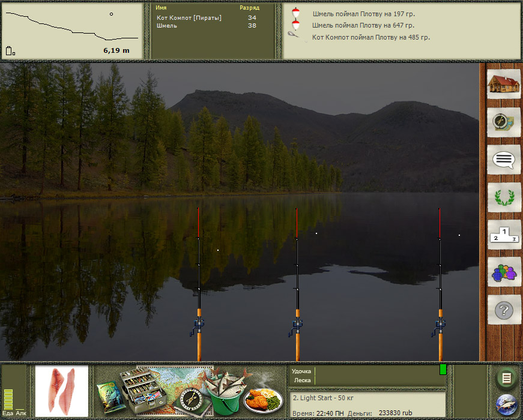Open the compass navigation icon in sidebar
Image resolution: width=523 pixels, height=420 pixels.
[503, 122]
